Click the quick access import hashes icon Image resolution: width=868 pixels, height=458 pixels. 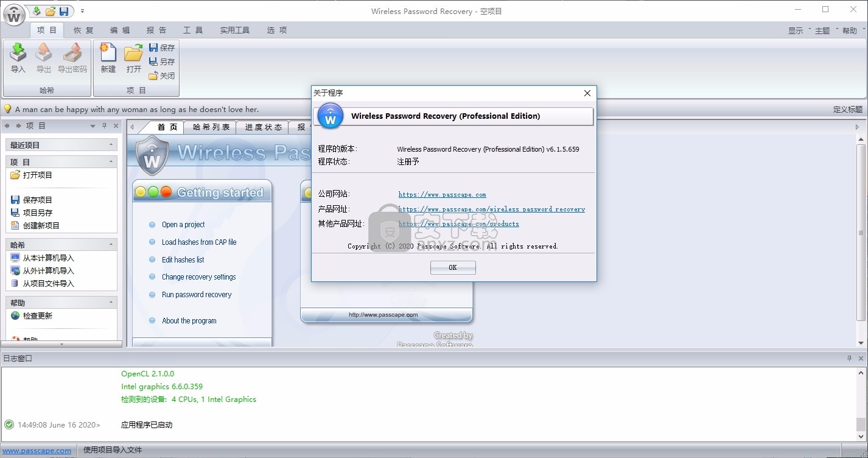click(37, 11)
